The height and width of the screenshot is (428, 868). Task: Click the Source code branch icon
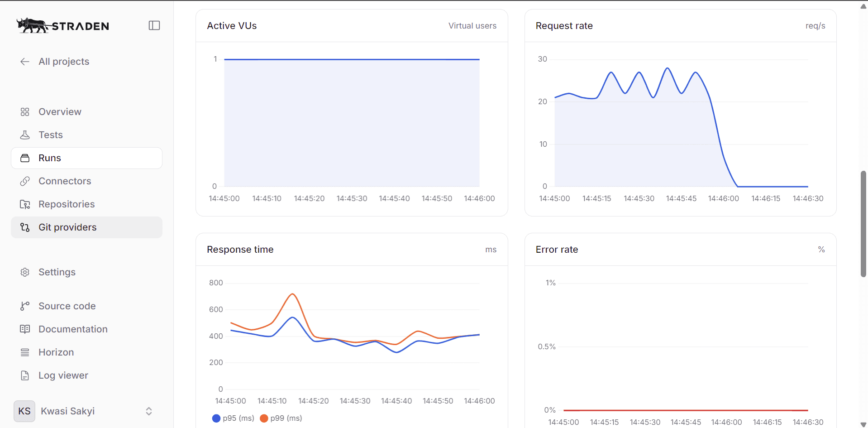[25, 306]
